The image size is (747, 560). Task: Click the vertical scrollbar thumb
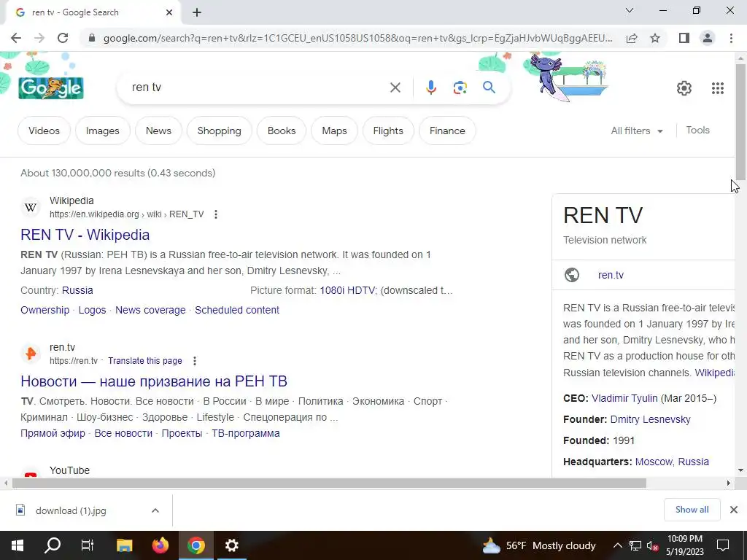point(740,122)
